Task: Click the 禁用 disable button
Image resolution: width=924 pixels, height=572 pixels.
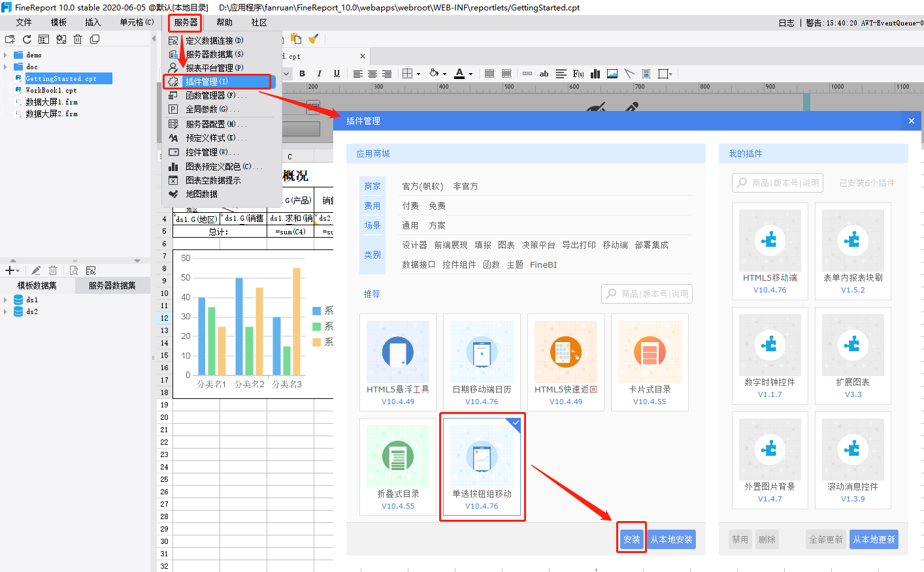Action: (740, 539)
